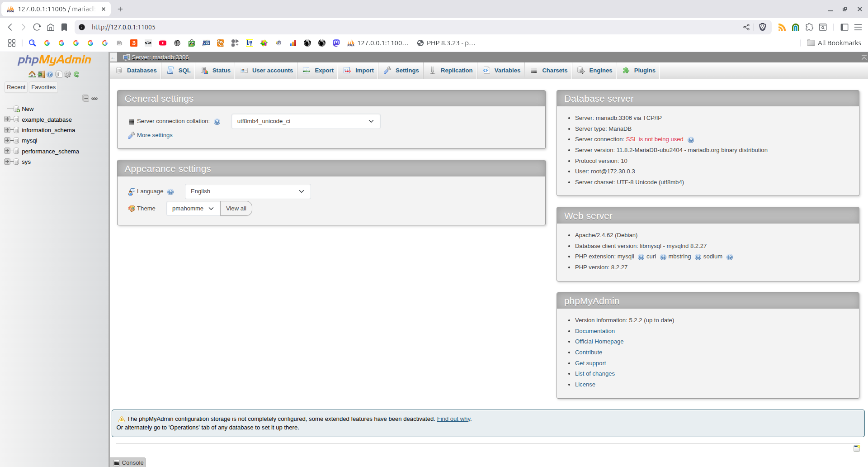The width and height of the screenshot is (868, 467).
Task: Click help icon after mbstring extension
Action: pos(698,257)
